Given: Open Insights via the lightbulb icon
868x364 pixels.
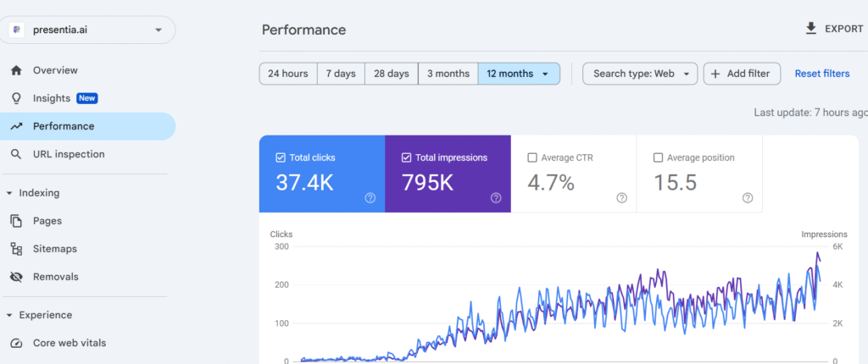Looking at the screenshot, I should coord(16,98).
